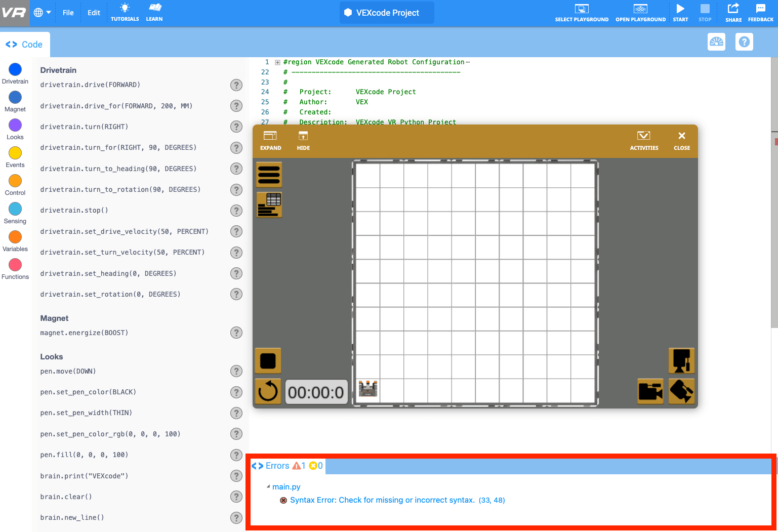Hide the playground window
Image resolution: width=778 pixels, height=532 pixels.
(303, 140)
